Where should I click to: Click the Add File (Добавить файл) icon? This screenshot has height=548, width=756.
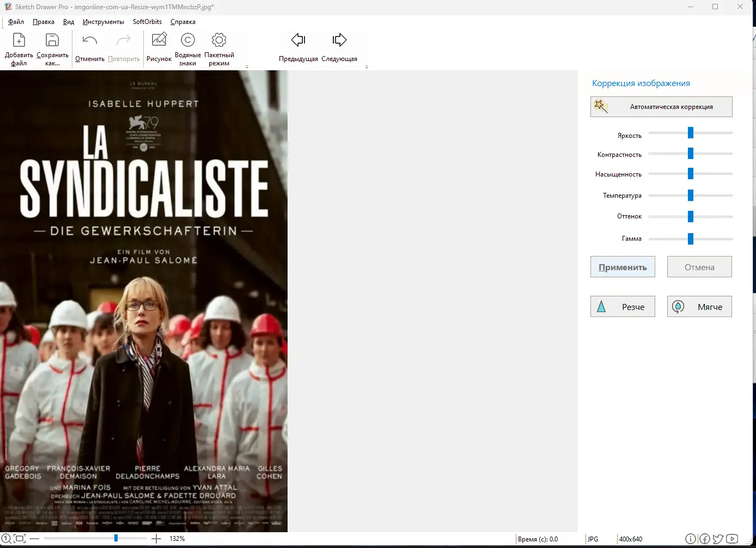tap(19, 41)
